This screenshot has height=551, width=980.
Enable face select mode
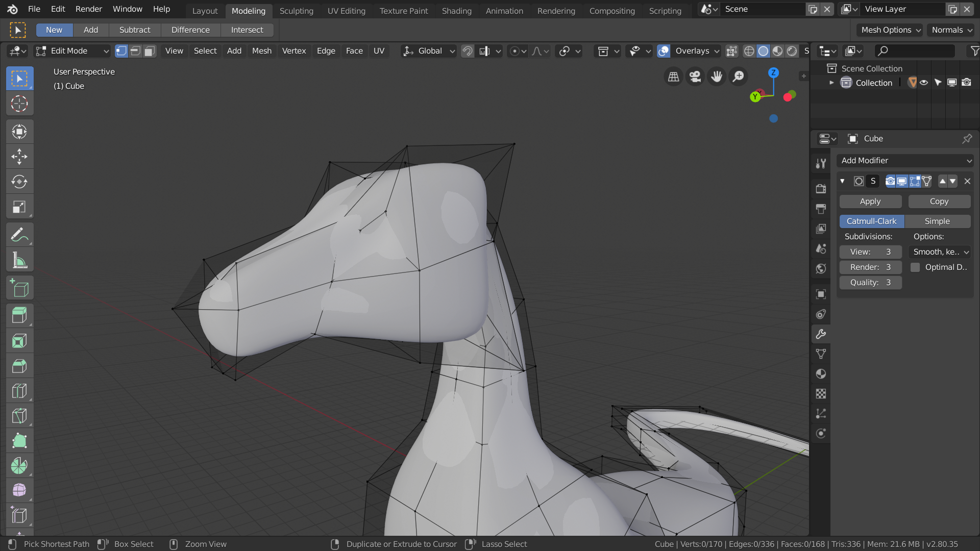click(x=150, y=51)
